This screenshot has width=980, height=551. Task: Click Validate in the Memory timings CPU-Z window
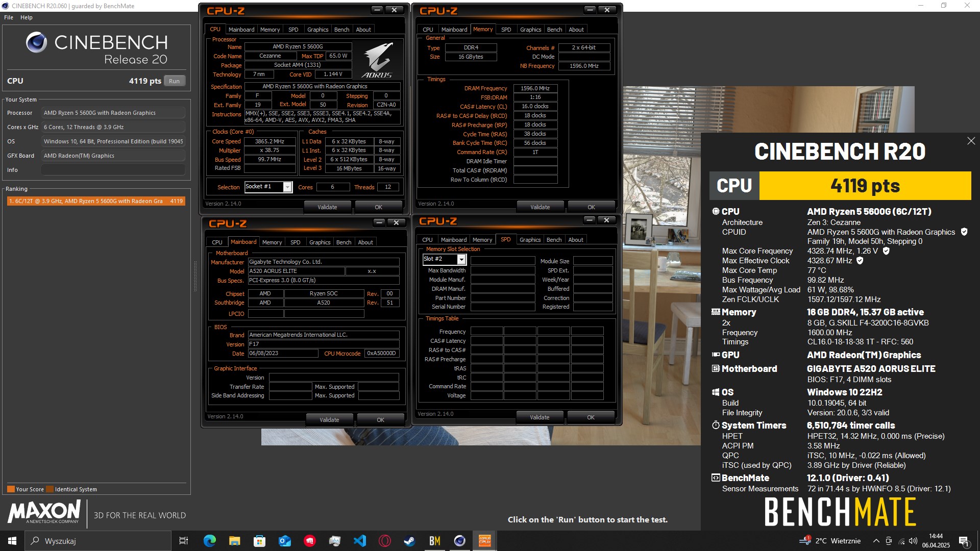click(x=540, y=207)
